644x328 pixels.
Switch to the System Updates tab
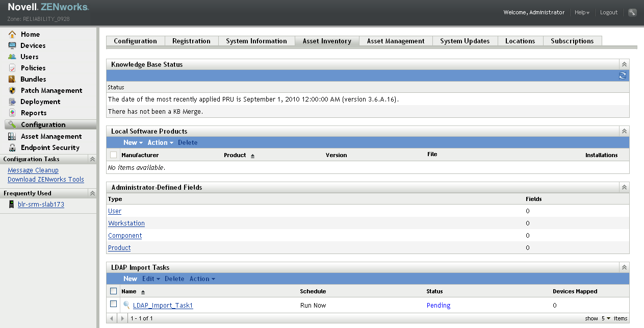[x=465, y=41]
